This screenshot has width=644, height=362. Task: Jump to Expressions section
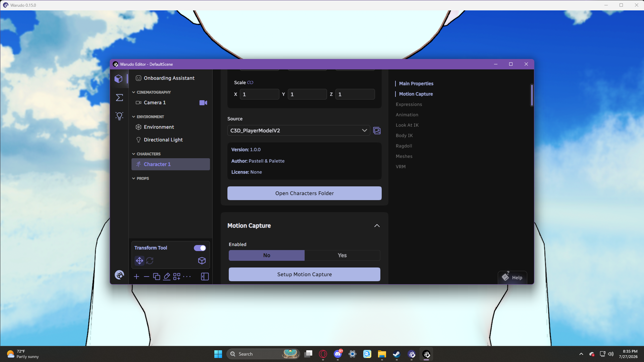click(409, 104)
